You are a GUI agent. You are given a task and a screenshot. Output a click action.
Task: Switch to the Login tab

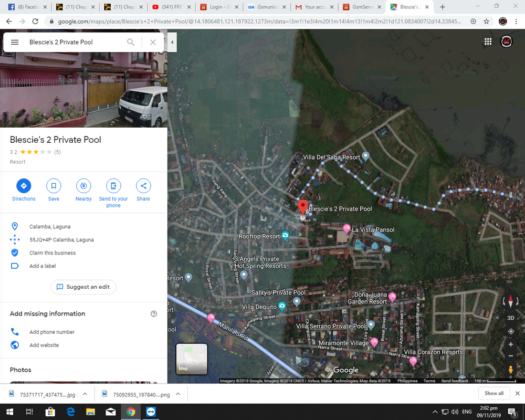pyautogui.click(x=219, y=7)
